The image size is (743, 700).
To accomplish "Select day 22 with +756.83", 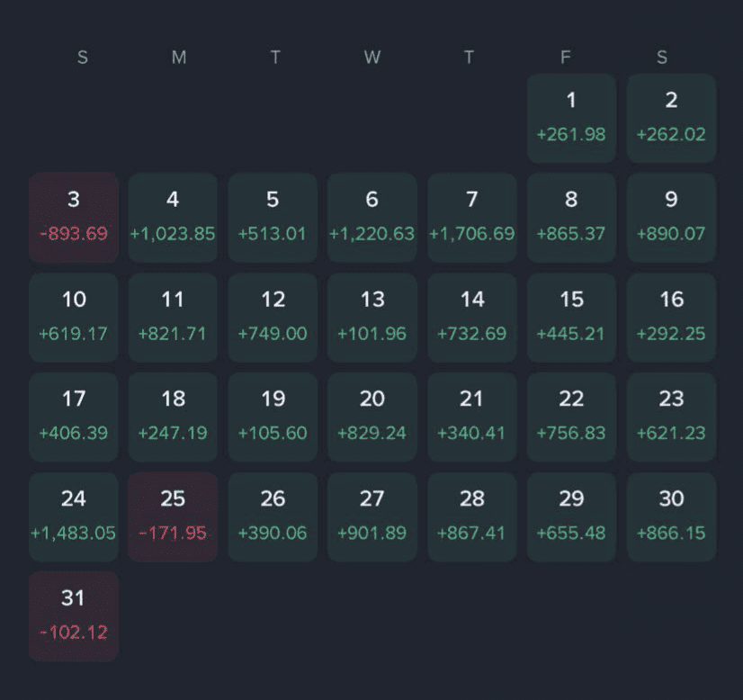I will pyautogui.click(x=571, y=417).
